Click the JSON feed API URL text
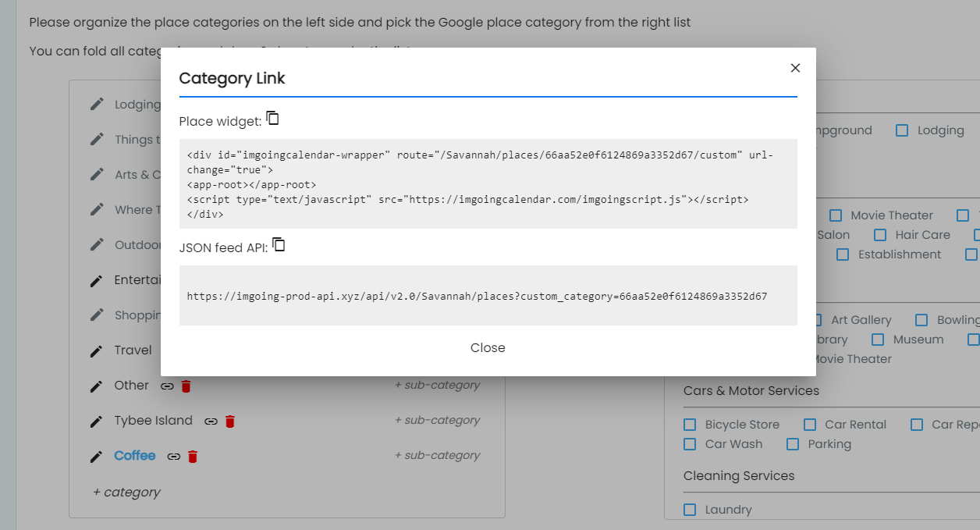 point(477,297)
